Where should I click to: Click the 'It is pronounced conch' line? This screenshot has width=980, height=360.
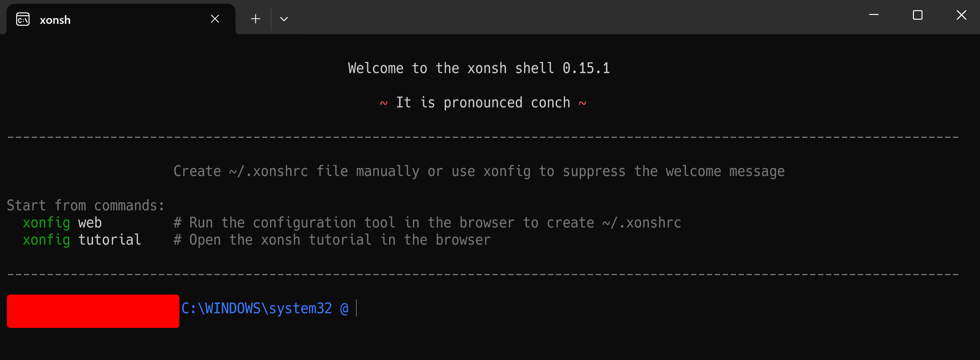483,103
